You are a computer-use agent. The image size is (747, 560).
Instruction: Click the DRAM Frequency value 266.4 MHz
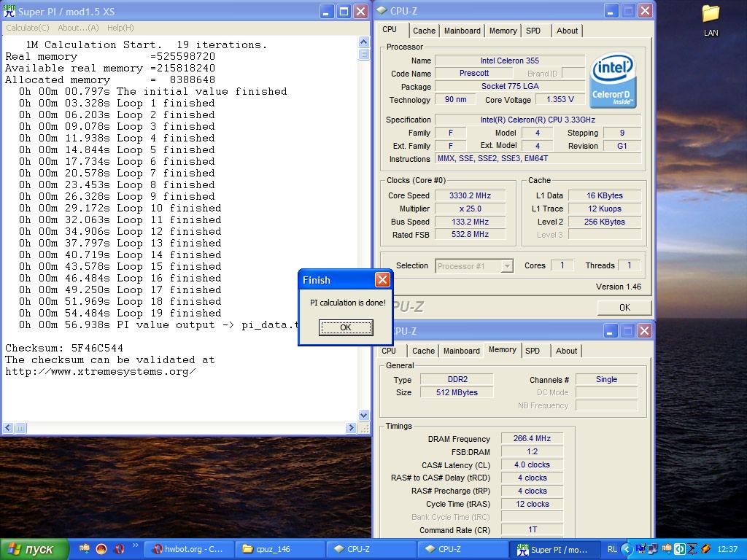532,438
